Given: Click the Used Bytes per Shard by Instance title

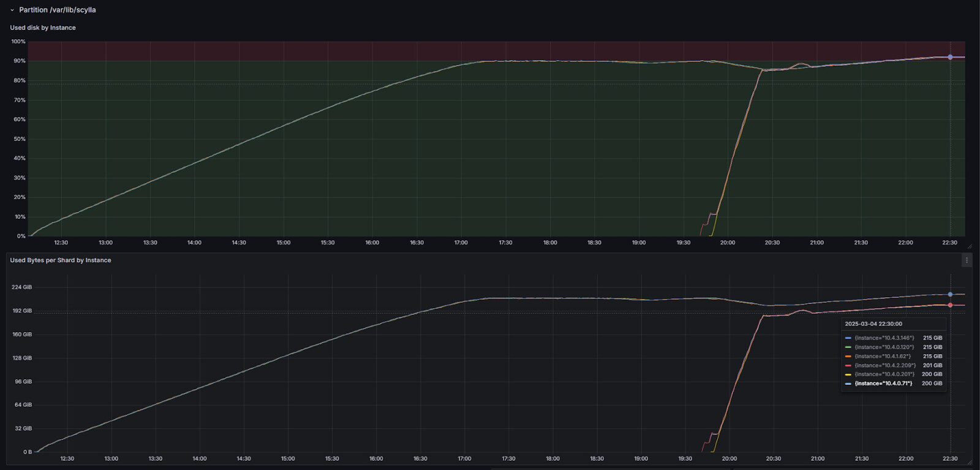Looking at the screenshot, I should [x=61, y=260].
